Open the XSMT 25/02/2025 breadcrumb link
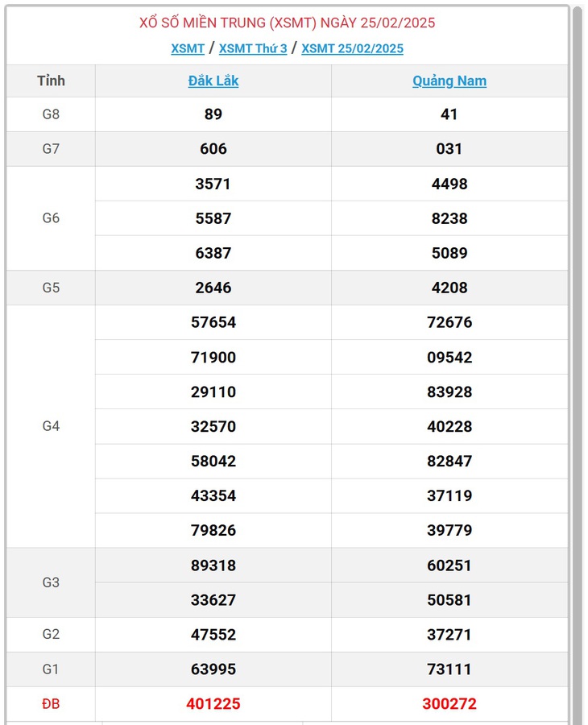 pyautogui.click(x=352, y=48)
